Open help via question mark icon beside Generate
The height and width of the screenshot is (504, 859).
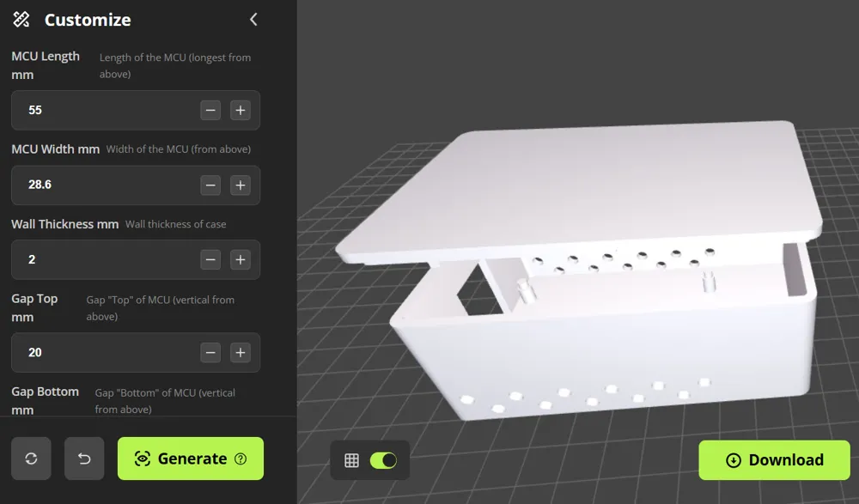pos(241,458)
